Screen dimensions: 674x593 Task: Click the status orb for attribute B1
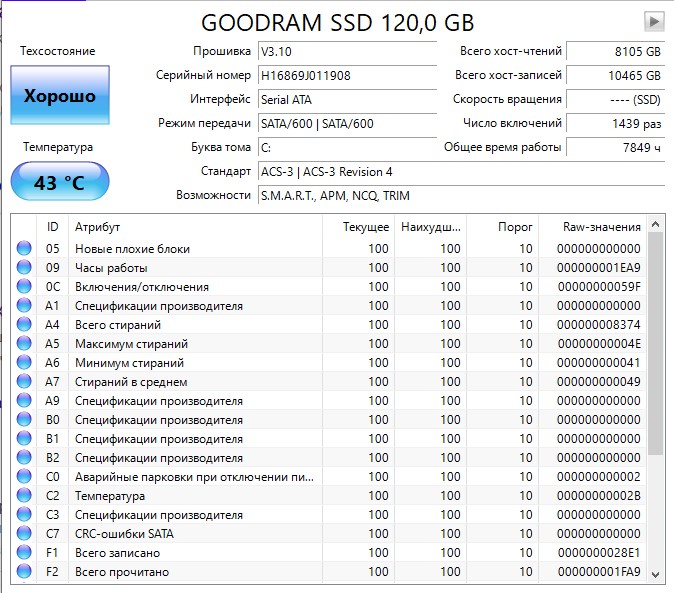click(x=24, y=438)
